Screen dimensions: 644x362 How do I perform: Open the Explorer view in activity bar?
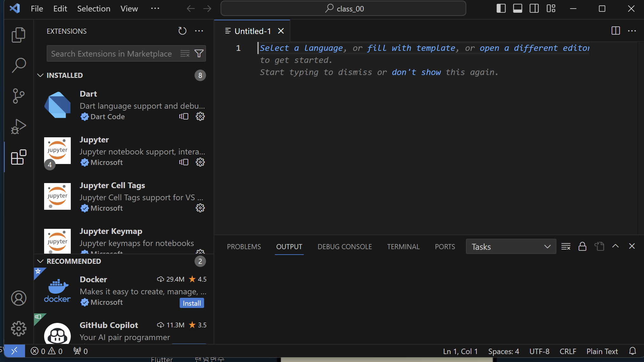18,35
